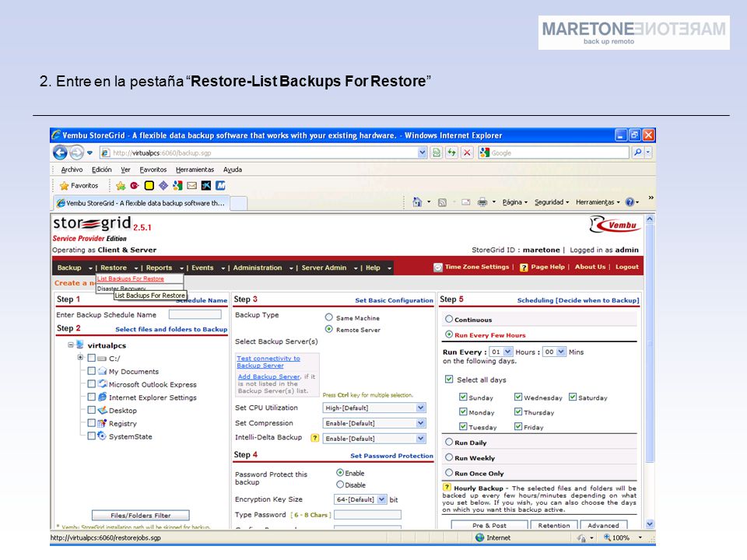Screen dimensions: 747x560
Task: Click the Retention button
Action: 554,525
